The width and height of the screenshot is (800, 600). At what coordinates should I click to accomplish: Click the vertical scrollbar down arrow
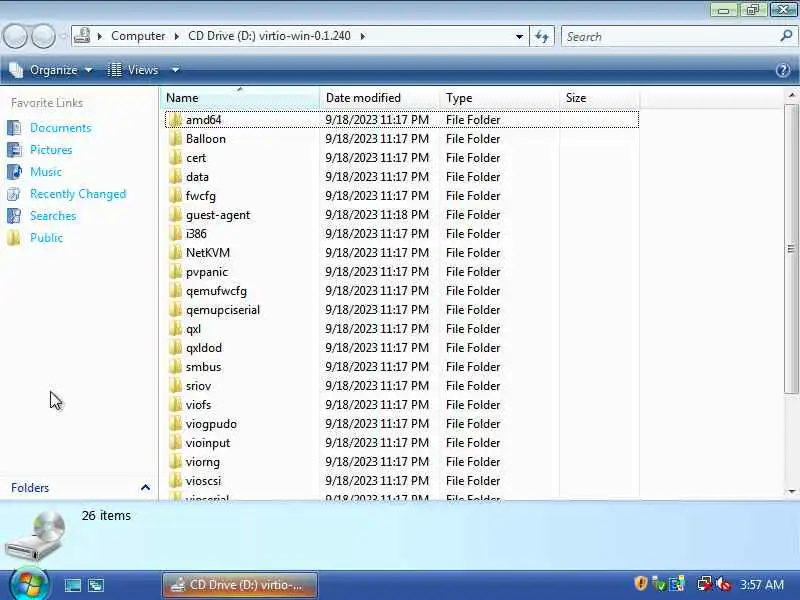[791, 491]
